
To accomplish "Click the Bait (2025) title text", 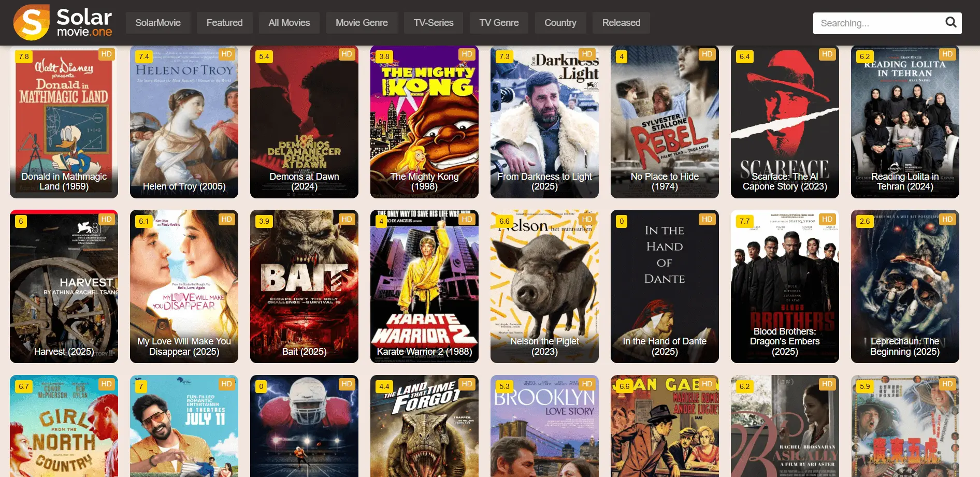I will (x=304, y=352).
